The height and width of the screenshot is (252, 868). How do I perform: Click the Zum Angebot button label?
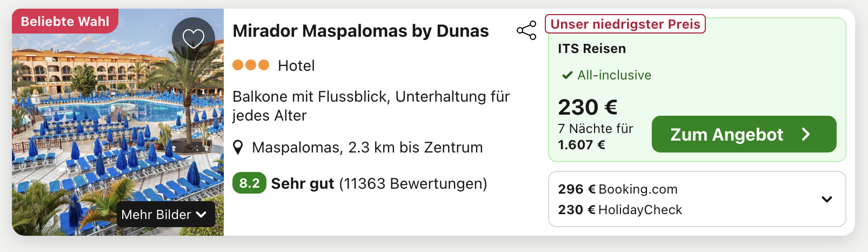(726, 134)
